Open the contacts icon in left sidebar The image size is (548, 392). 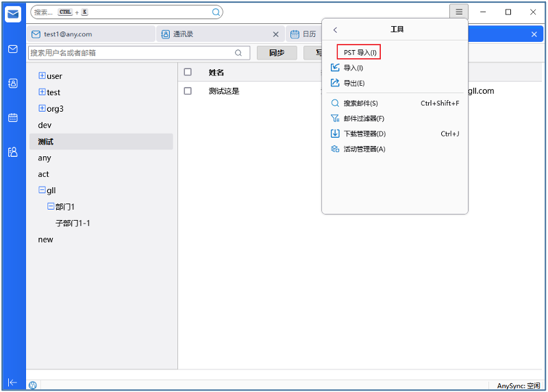12,83
